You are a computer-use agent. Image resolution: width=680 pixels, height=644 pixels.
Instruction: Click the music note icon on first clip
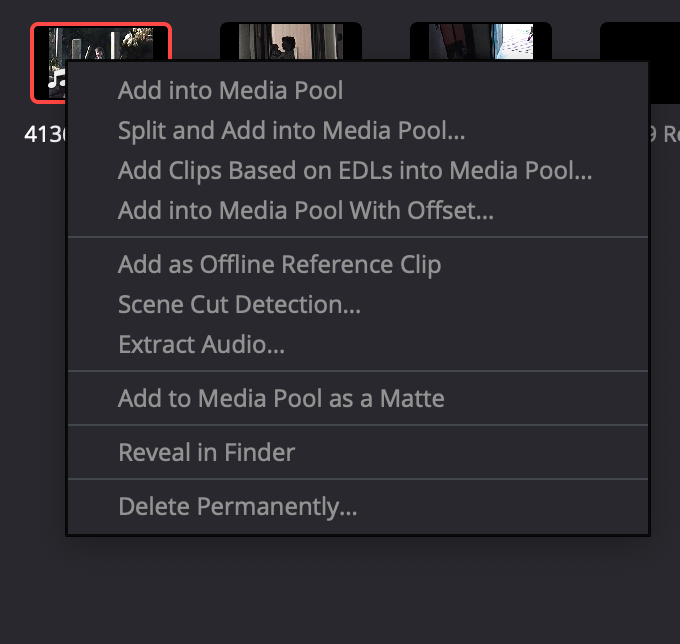click(56, 79)
